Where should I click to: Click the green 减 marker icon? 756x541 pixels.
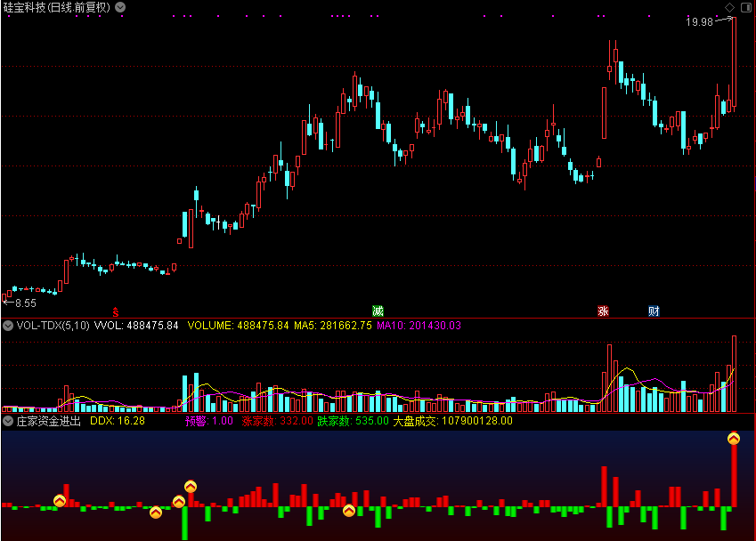pos(378,311)
